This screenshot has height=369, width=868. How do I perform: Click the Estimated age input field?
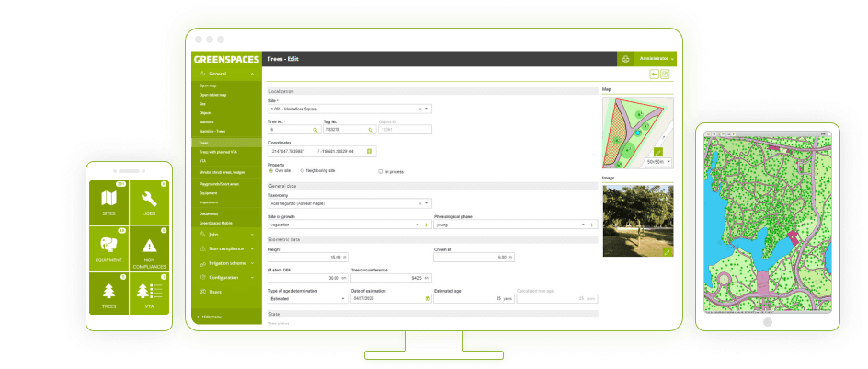(474, 299)
